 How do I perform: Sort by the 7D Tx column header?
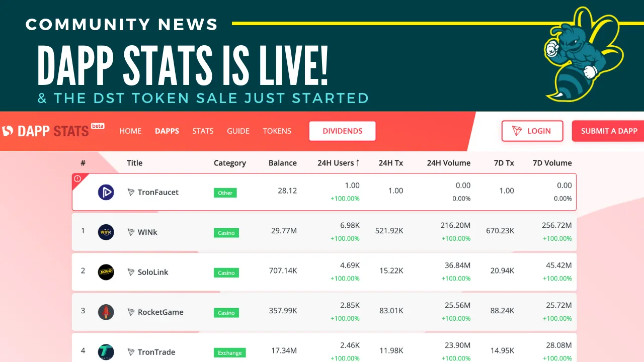tap(504, 163)
